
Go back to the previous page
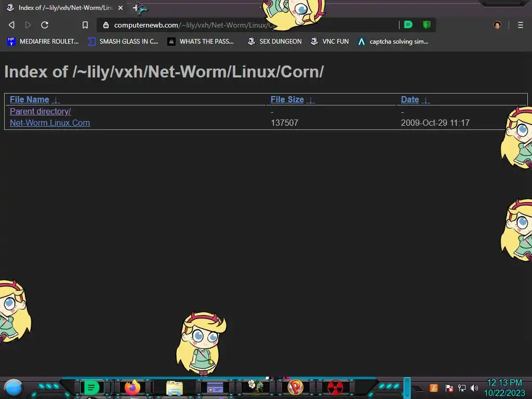click(11, 25)
